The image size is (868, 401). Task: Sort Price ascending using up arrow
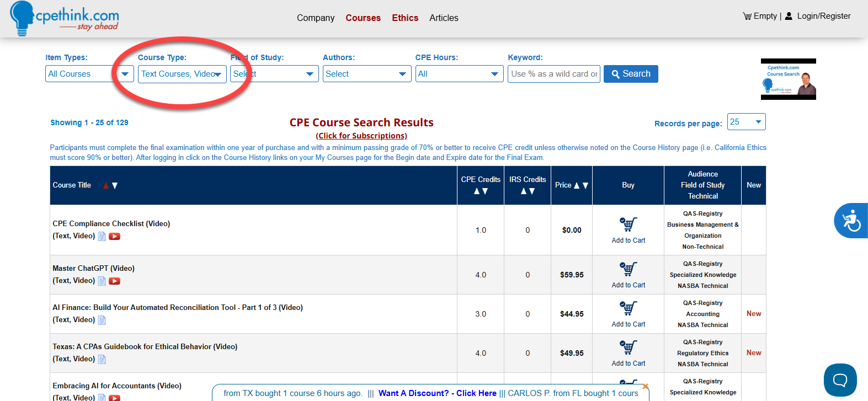(577, 185)
